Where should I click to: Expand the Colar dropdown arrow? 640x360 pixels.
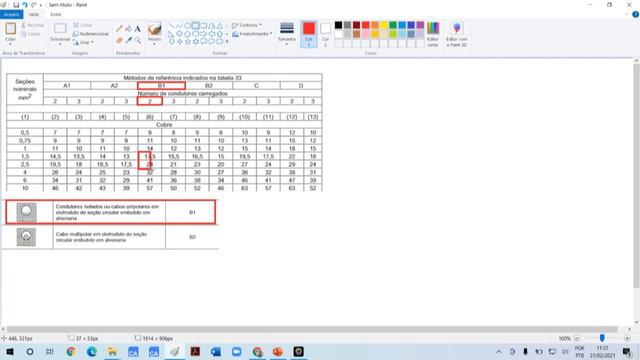(10, 44)
